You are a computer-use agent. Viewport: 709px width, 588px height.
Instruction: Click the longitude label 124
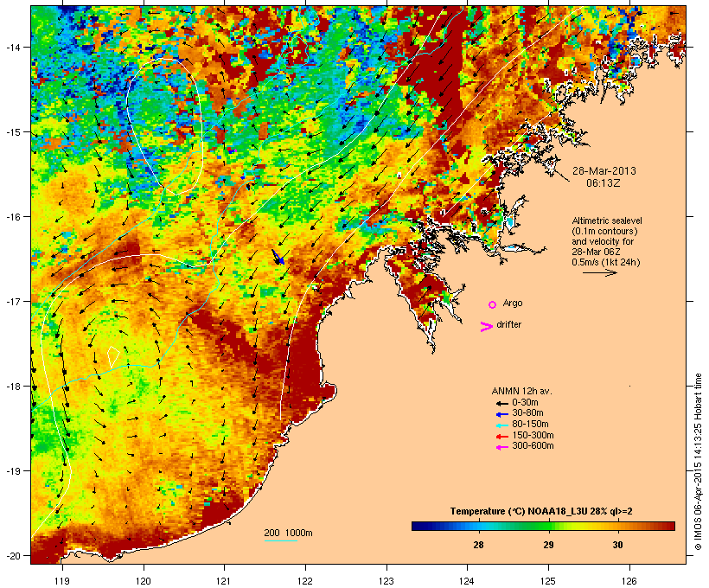tap(467, 581)
